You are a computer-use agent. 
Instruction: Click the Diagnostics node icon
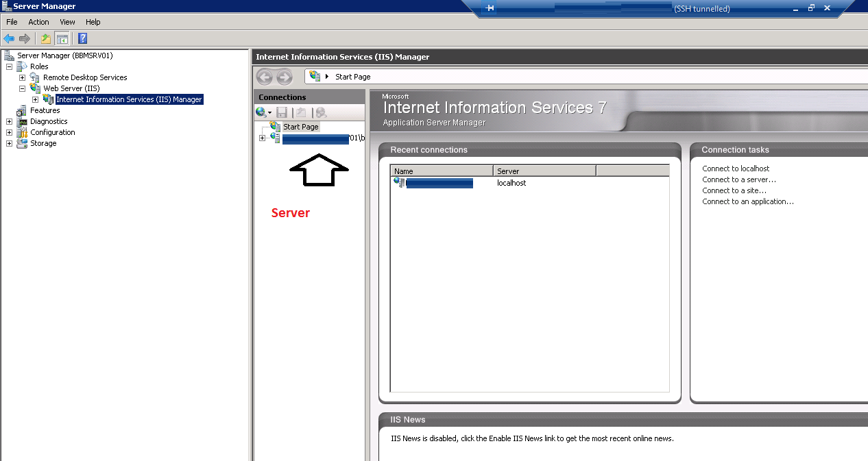[22, 121]
